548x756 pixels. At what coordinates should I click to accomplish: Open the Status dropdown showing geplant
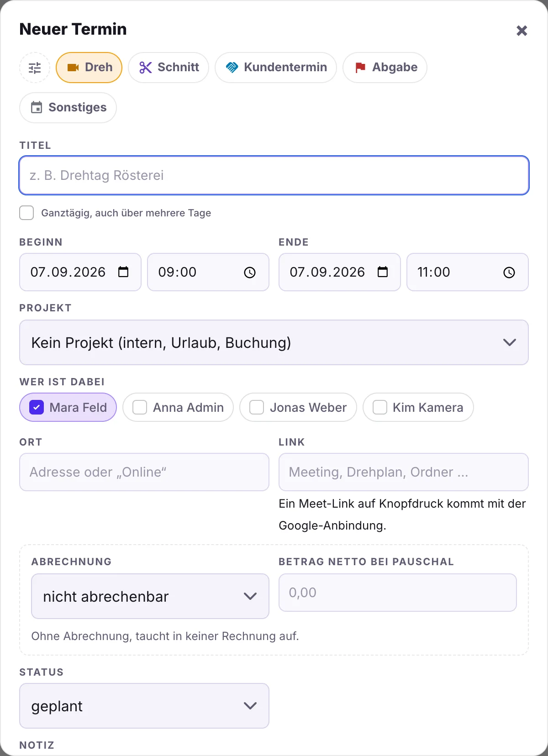pyautogui.click(x=144, y=706)
